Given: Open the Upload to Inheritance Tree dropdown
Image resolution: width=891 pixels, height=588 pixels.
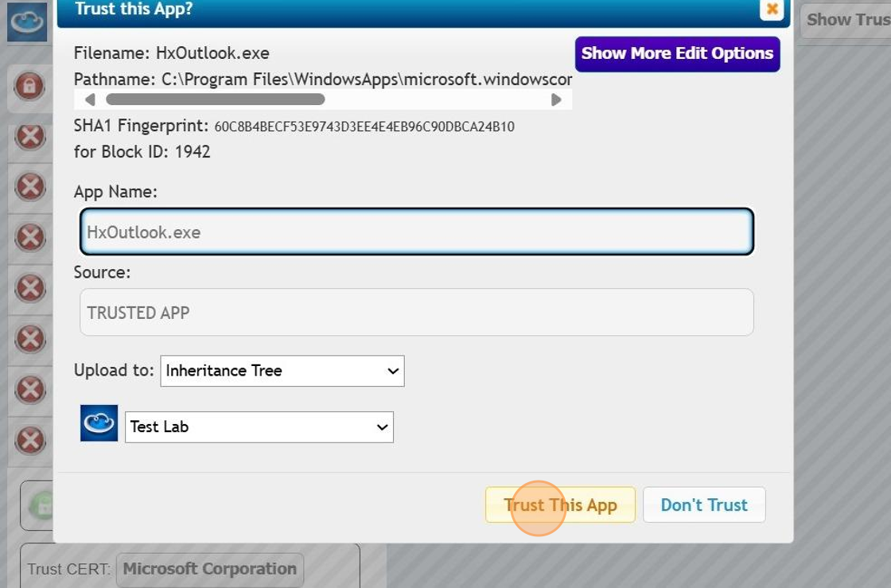Looking at the screenshot, I should (x=282, y=371).
